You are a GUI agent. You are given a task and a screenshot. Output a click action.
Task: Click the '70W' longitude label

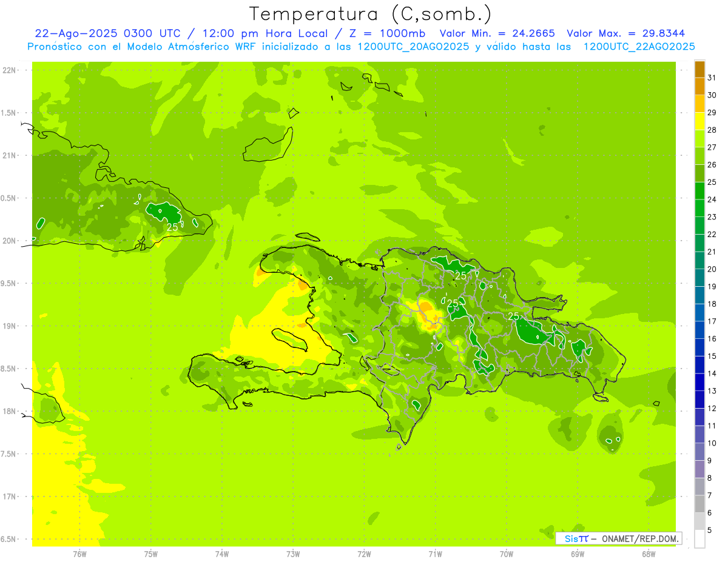pos(507,554)
